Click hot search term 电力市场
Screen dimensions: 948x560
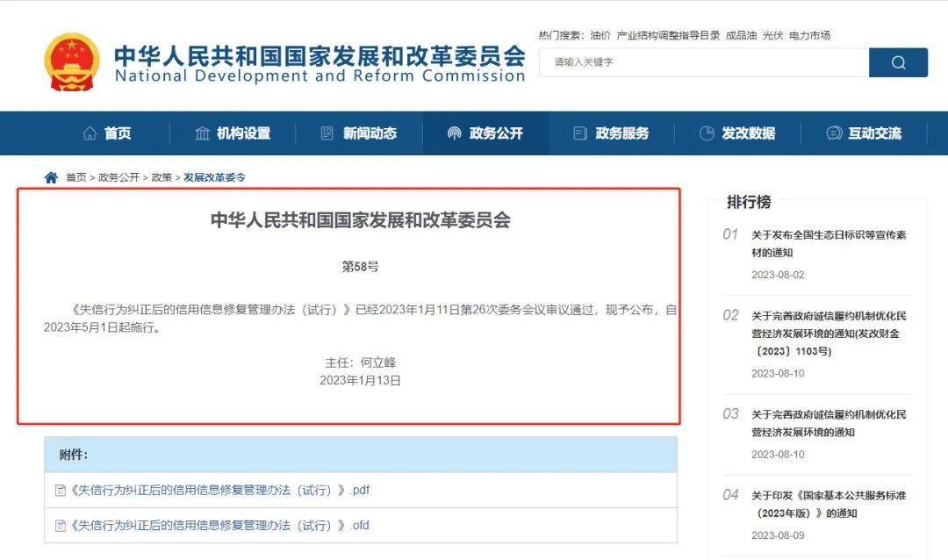pyautogui.click(x=809, y=36)
